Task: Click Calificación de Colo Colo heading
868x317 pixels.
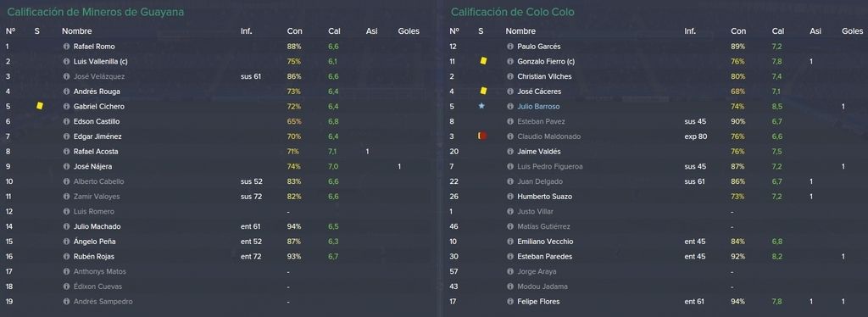Action: [x=512, y=12]
